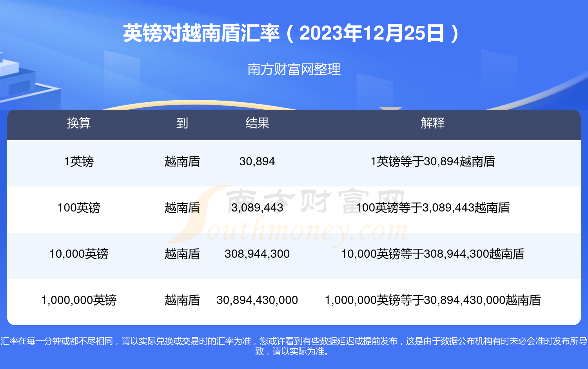The height and width of the screenshot is (369, 588).
Task: Select the text 100英镑等于3,089,443越南盾
Action: click(433, 208)
